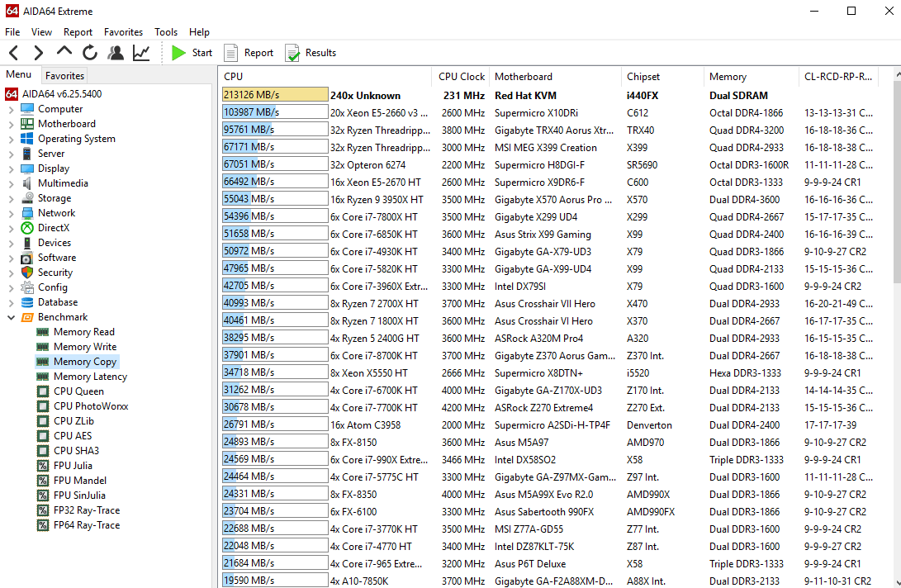Expand the Software tree node

coord(11,258)
